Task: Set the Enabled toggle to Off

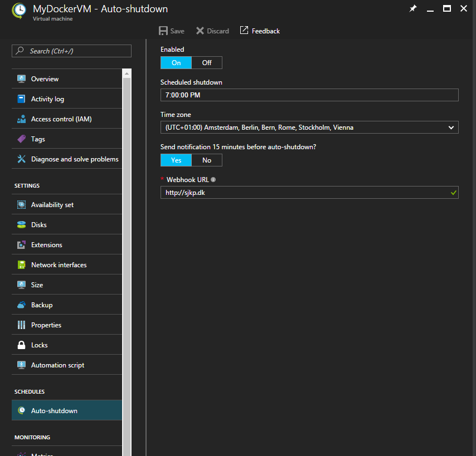Action: coord(206,62)
